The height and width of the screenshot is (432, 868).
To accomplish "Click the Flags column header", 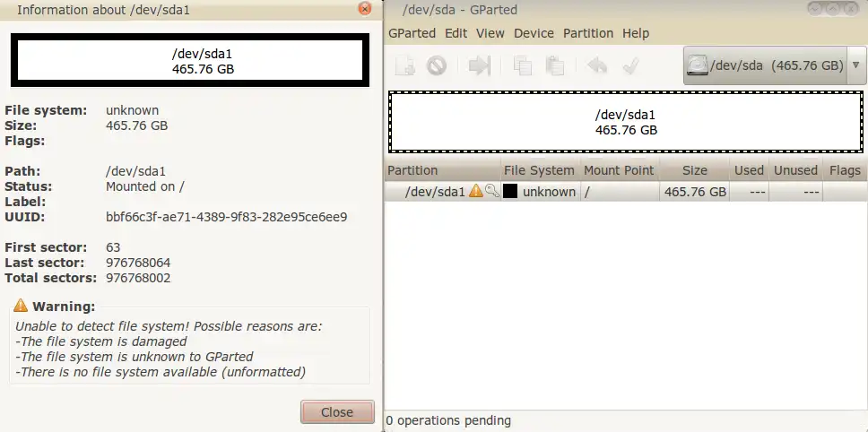I will [845, 170].
